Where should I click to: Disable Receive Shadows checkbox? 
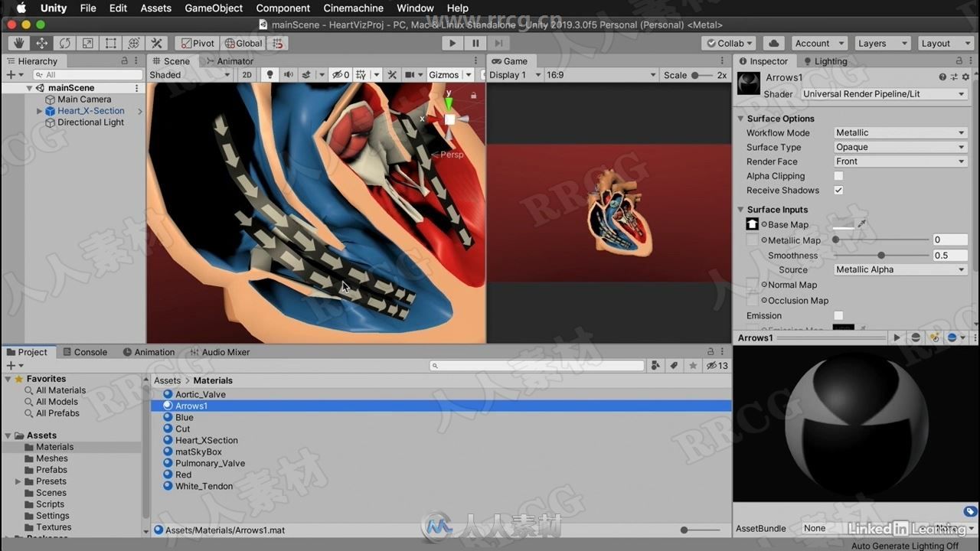tap(838, 191)
